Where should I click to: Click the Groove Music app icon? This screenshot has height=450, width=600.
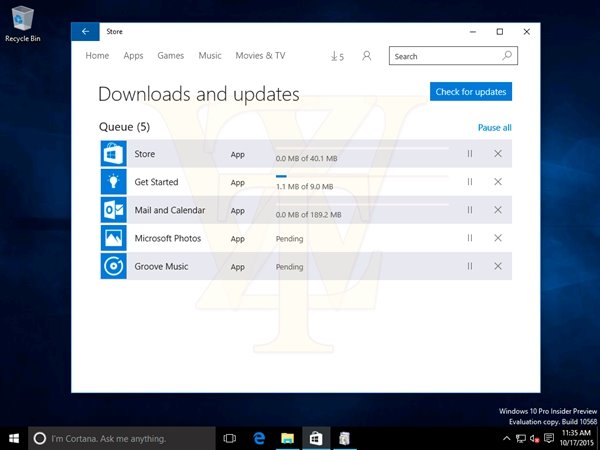[113, 266]
